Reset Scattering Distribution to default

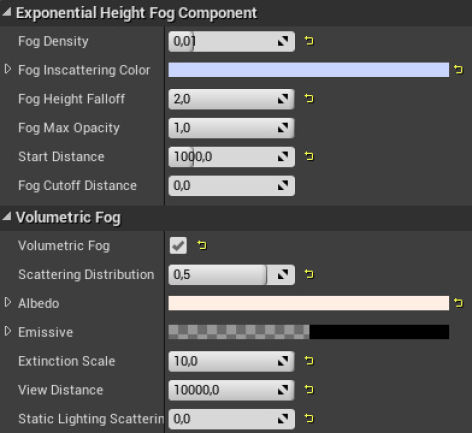click(x=309, y=274)
